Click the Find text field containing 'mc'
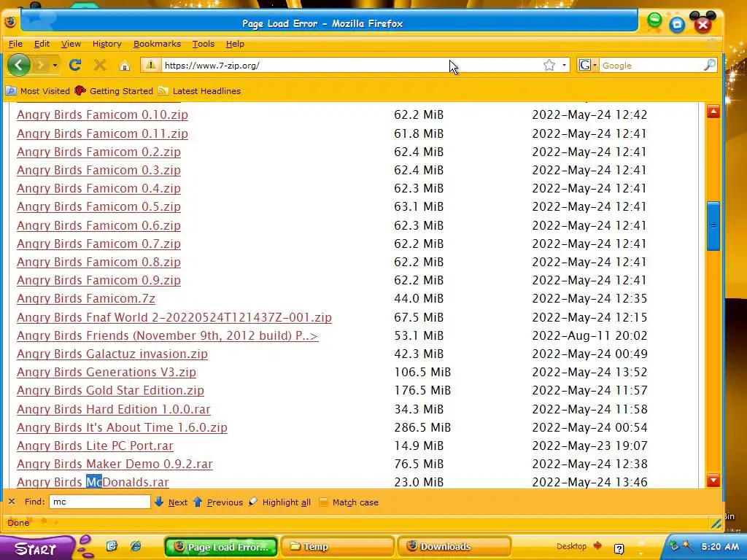 point(99,502)
